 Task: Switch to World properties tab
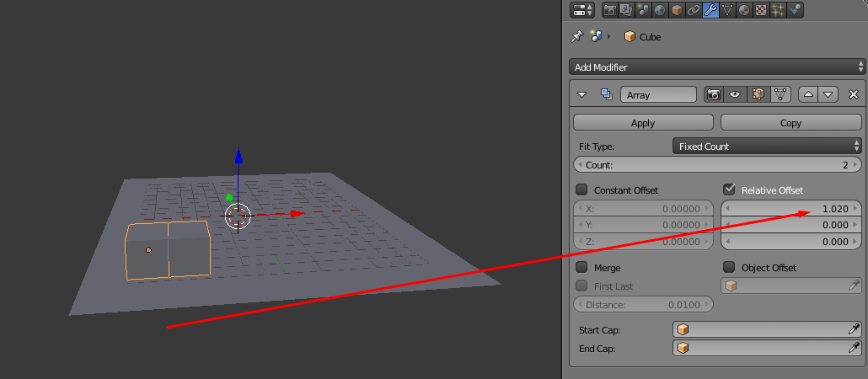[659, 9]
